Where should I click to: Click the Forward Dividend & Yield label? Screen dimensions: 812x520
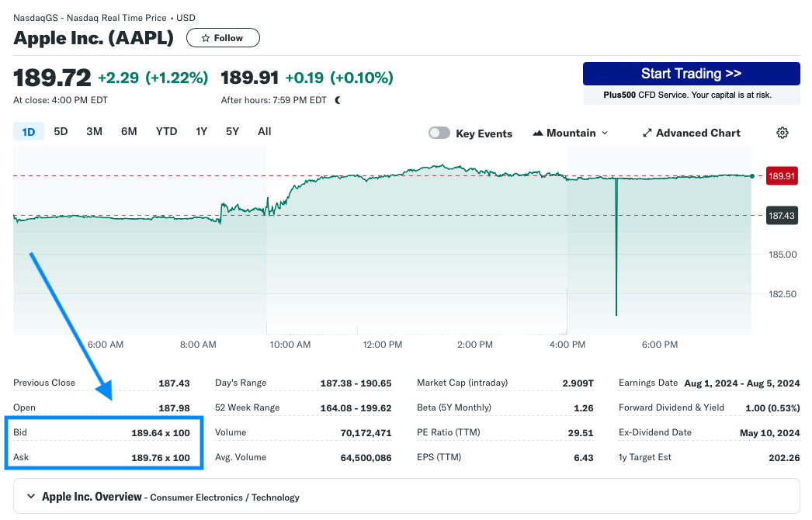(x=671, y=407)
